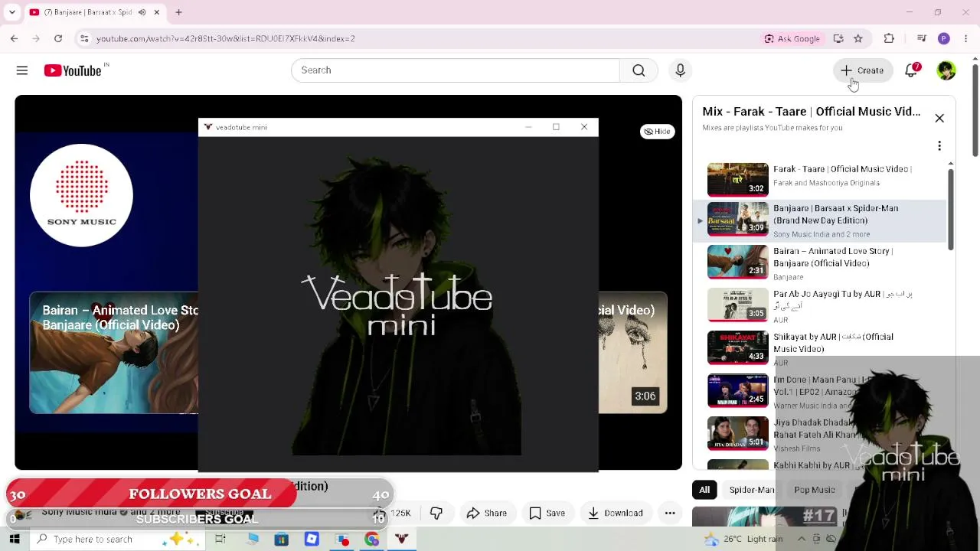
Task: Select the Spider-Man filter chip
Action: [x=751, y=490]
